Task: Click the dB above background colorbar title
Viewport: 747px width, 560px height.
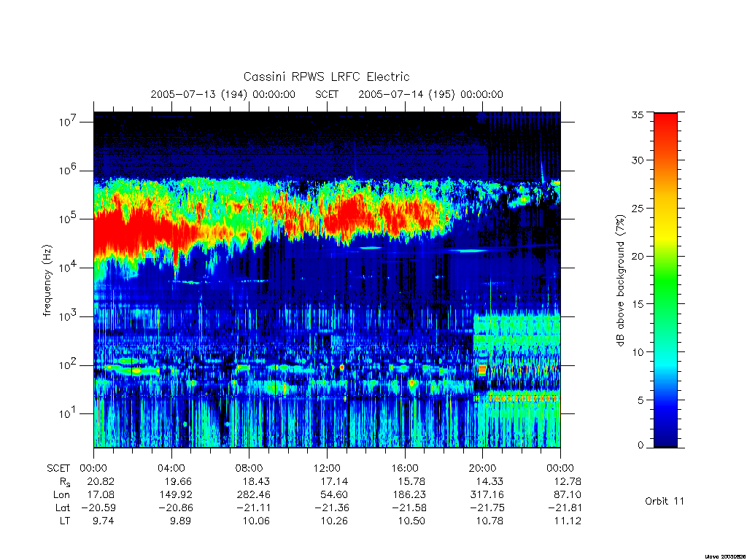Action: [x=620, y=281]
